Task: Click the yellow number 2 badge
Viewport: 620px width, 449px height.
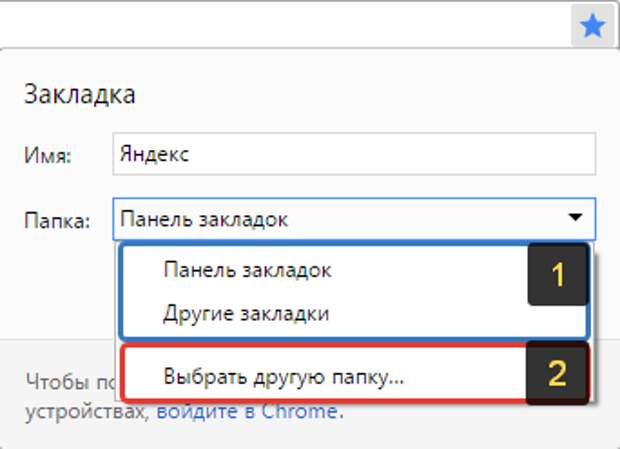Action: point(556,374)
